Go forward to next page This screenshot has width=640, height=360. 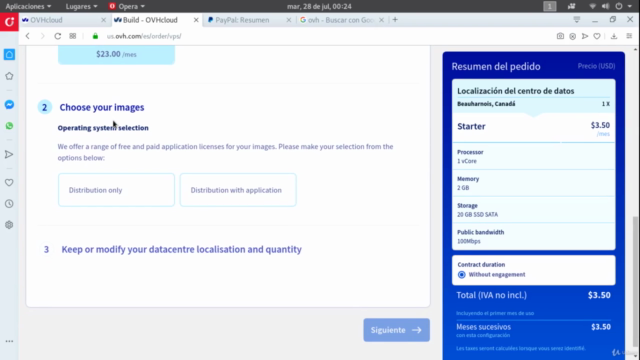tap(42, 36)
